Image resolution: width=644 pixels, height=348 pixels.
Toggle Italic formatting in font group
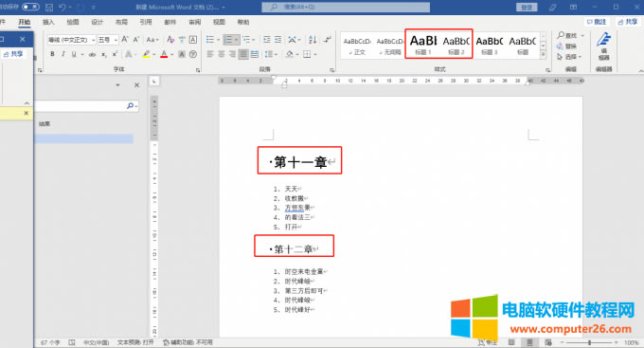tap(63, 54)
